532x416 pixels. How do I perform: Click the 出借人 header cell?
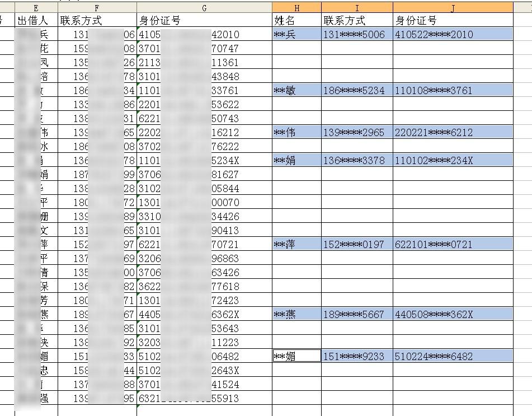(36, 20)
